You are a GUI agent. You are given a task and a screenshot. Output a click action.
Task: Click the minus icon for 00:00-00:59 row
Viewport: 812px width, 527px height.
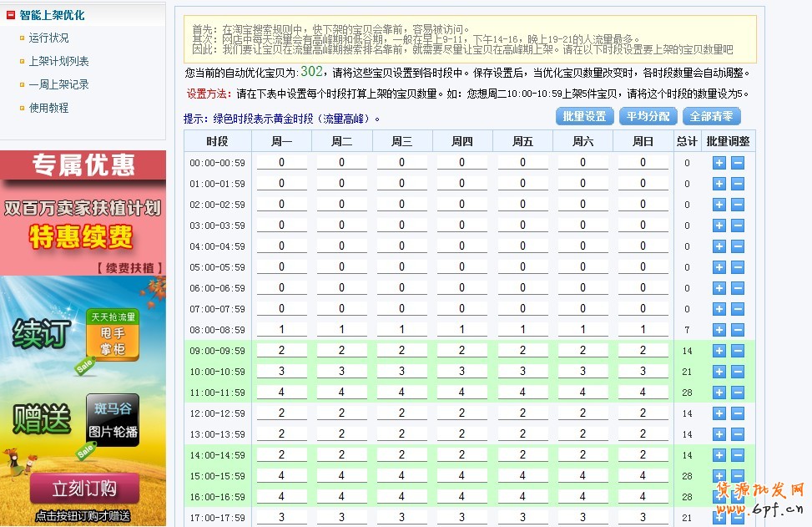coord(738,163)
